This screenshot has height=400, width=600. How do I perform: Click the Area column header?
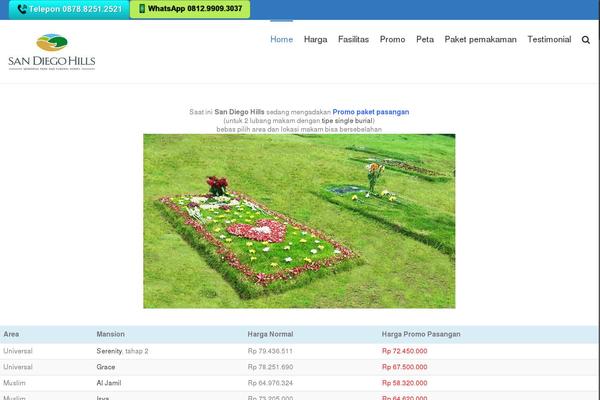point(11,334)
